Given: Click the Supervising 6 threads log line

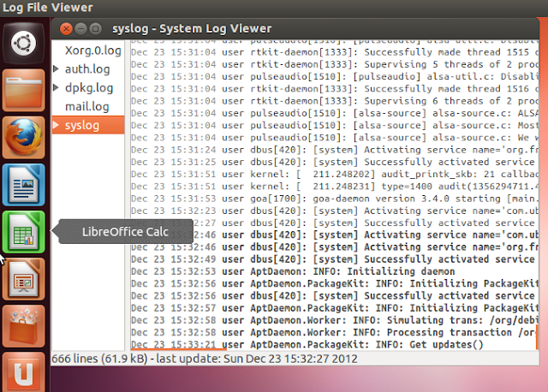Looking at the screenshot, I should pyautogui.click(x=334, y=101).
